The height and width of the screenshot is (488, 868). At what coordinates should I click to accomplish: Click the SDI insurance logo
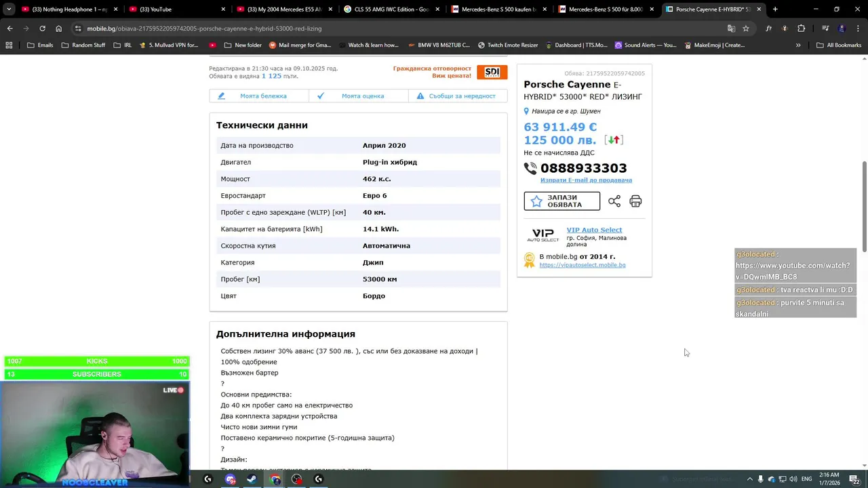pos(492,72)
